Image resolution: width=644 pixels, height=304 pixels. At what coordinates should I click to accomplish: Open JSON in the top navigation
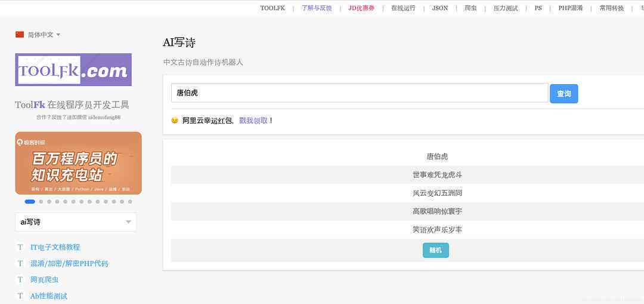coord(440,8)
